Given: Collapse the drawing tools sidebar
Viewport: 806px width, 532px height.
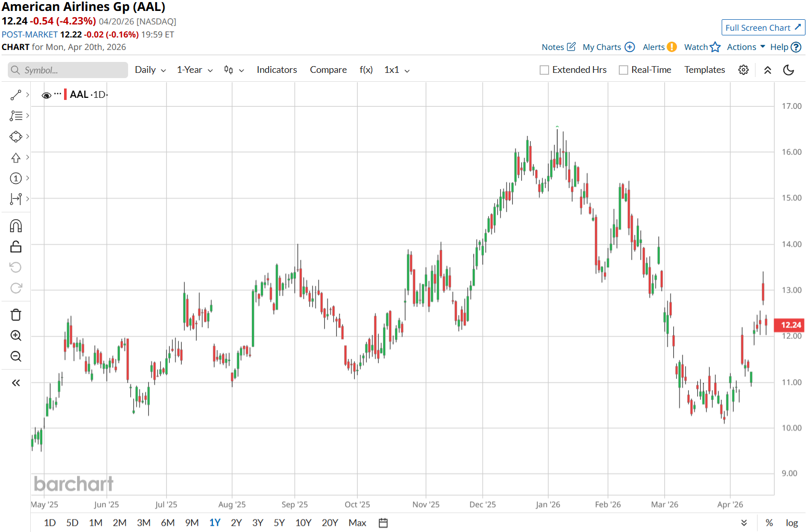Looking at the screenshot, I should tap(16, 383).
